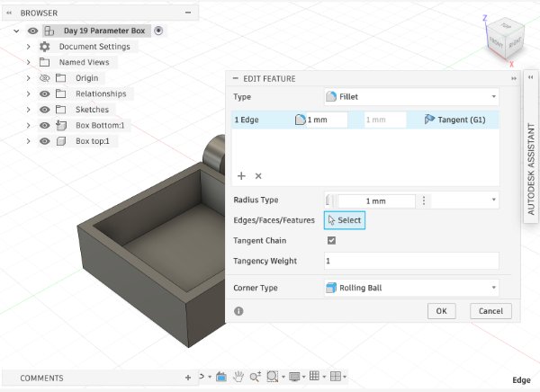Viewport: 540px width, 392px height.
Task: Open Grid and Snaps dropdown arrow
Action: [x=324, y=377]
